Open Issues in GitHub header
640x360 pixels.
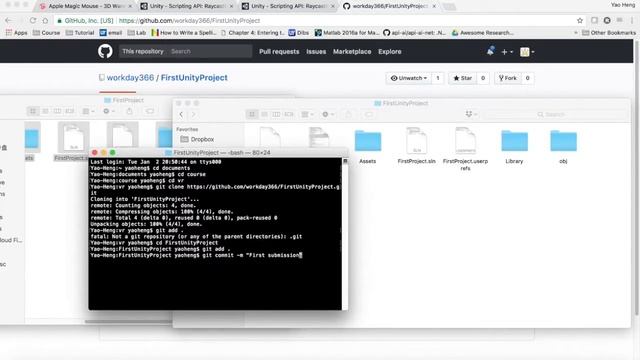tap(316, 51)
